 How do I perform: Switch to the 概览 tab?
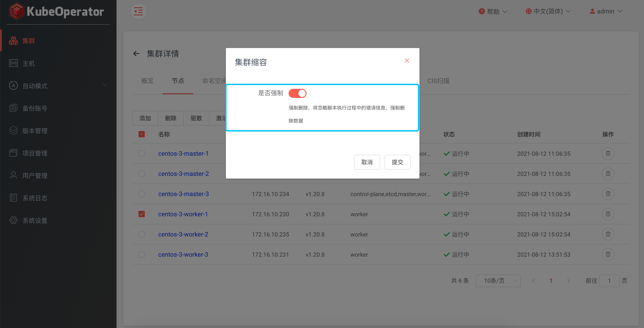[x=147, y=81]
